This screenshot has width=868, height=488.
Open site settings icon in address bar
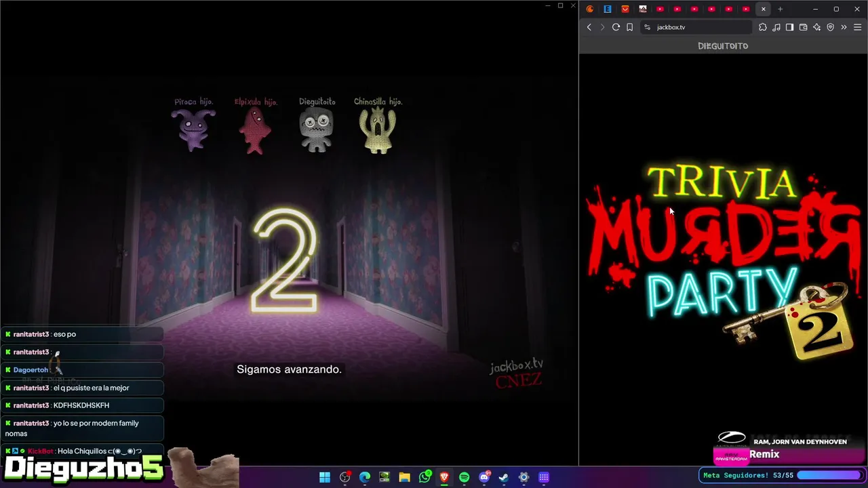647,27
